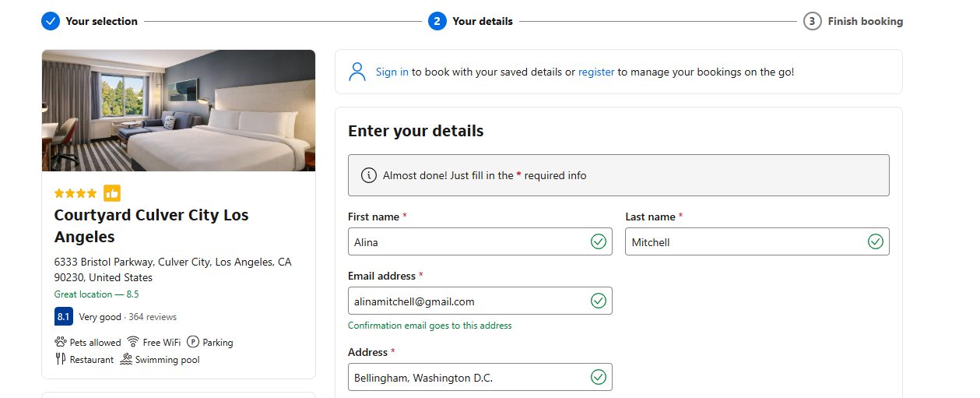Click the info icon in Almost done banner

click(x=369, y=175)
